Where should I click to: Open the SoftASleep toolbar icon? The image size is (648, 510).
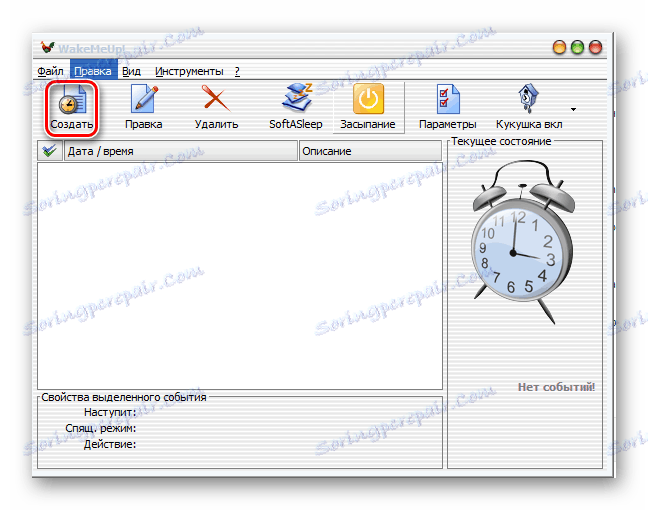296,107
